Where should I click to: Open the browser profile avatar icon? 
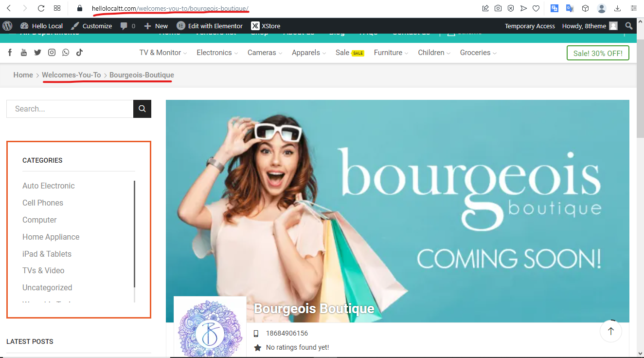602,8
